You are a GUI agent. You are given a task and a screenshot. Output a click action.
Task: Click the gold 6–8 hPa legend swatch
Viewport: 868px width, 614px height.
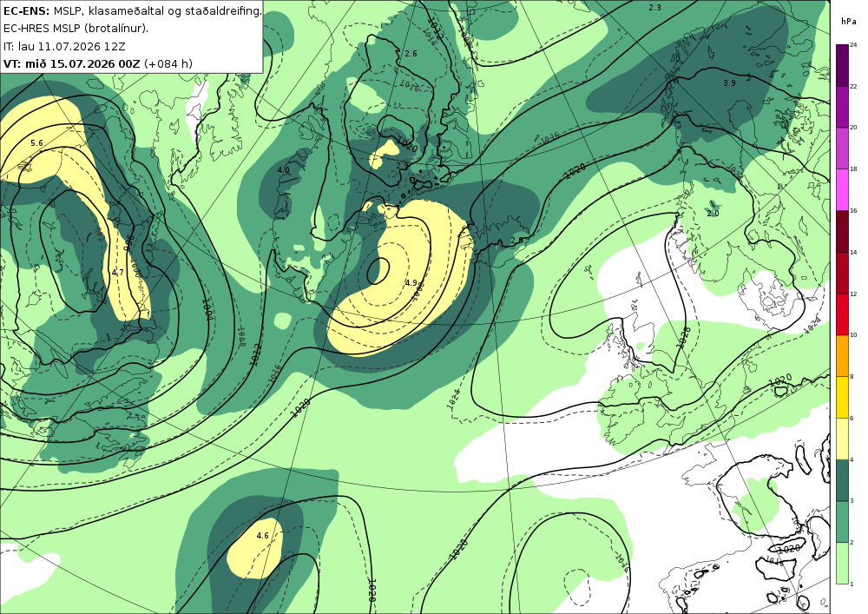(843, 397)
